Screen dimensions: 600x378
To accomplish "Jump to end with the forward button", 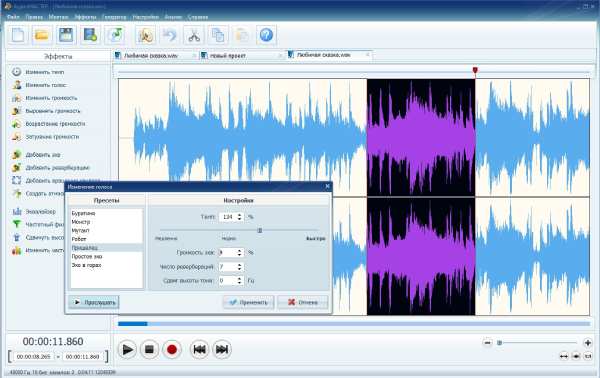I will coord(222,349).
